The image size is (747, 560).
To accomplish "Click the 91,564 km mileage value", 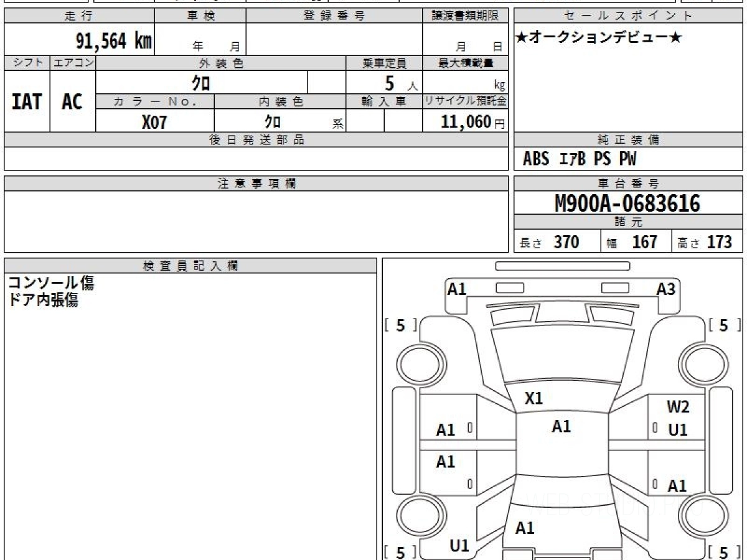I will click(x=113, y=41).
